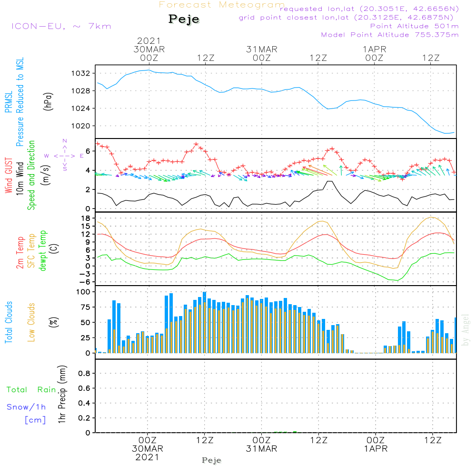The width and height of the screenshot is (476, 476).
Task: Click the '(C)' temperature unit label
Action: click(54, 248)
